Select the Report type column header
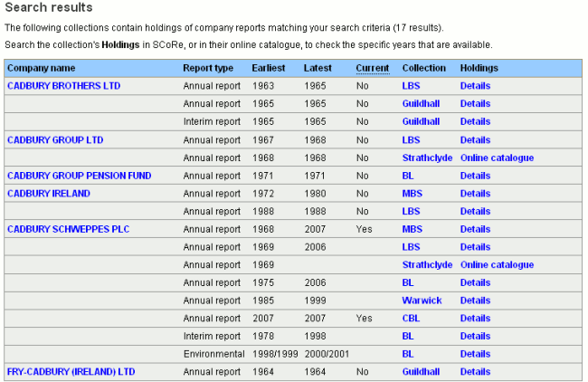588x382 pixels. 208,68
